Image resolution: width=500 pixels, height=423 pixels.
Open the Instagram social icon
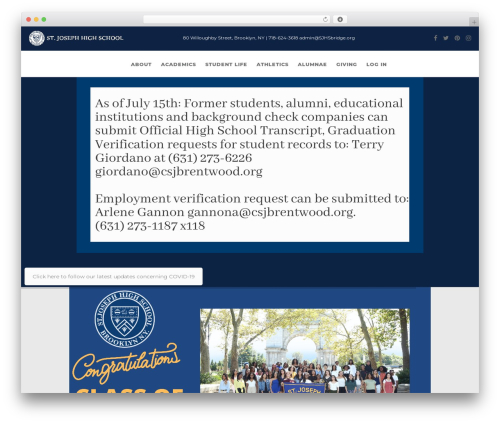pyautogui.click(x=468, y=38)
